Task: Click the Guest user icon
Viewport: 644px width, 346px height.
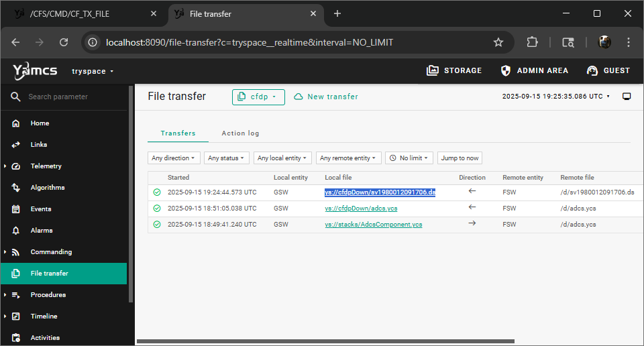Action: point(592,70)
